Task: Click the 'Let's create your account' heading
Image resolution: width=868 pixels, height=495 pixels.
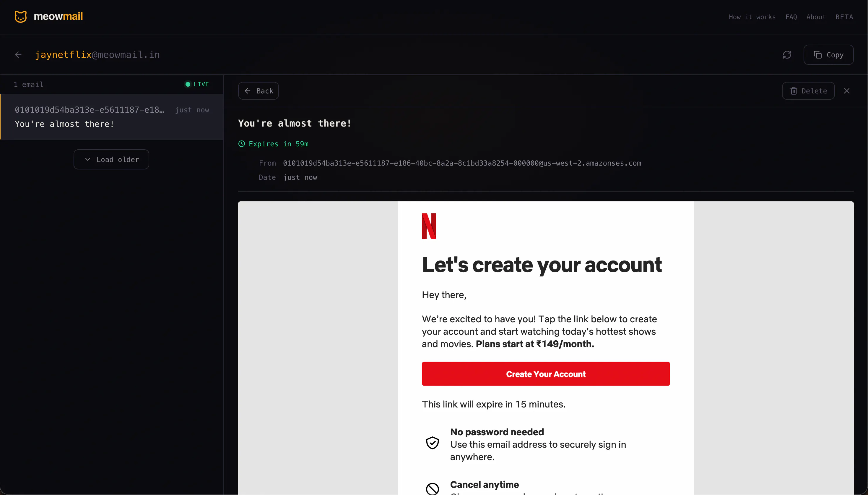Action: (542, 265)
